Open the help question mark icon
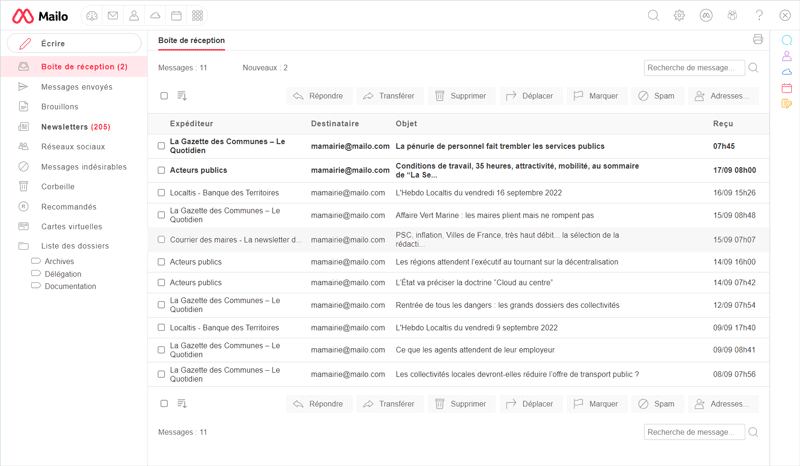 coord(759,16)
